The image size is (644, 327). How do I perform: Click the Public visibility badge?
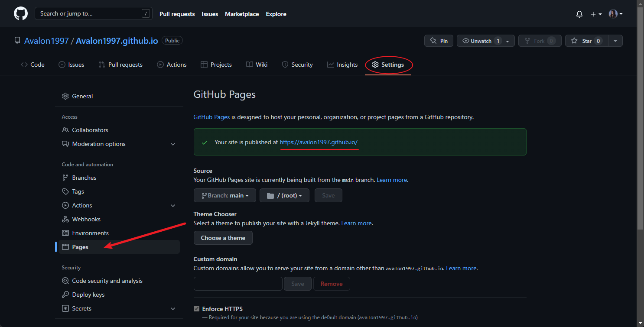[x=172, y=40]
